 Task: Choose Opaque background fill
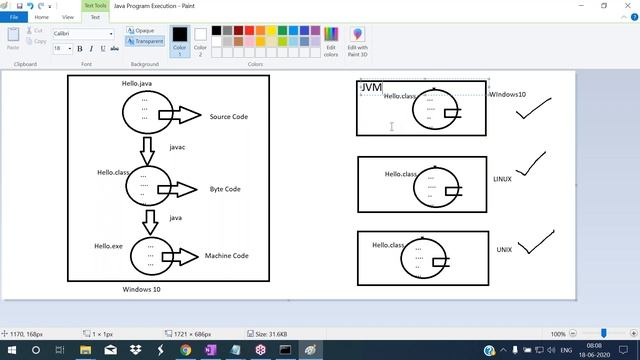click(140, 31)
